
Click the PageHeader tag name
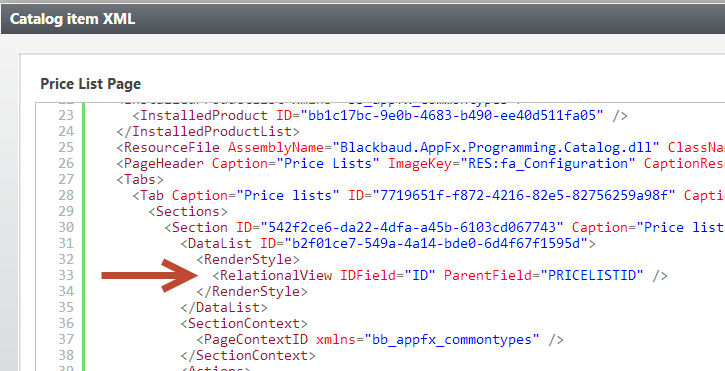pyautogui.click(x=164, y=163)
